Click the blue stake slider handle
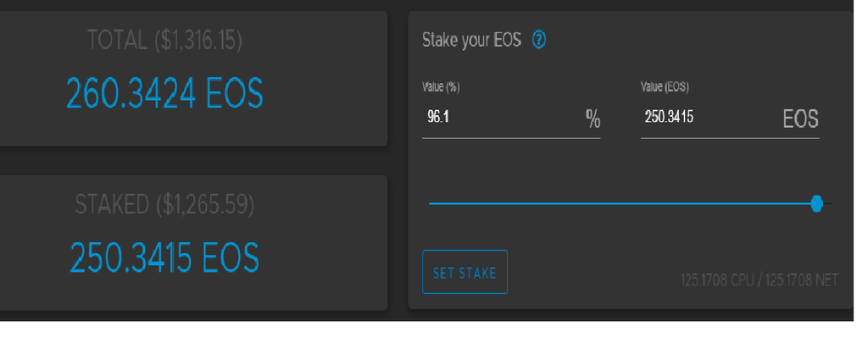868x337 pixels. click(816, 203)
